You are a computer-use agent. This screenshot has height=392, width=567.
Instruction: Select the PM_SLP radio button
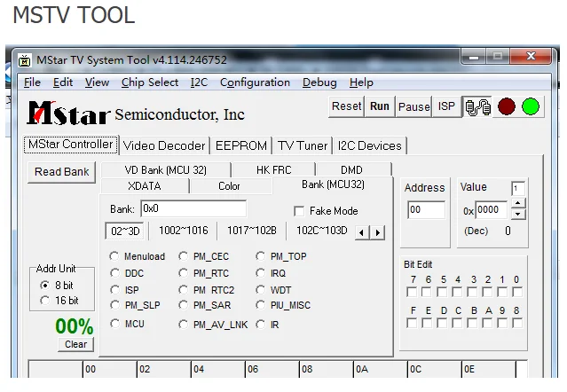[x=114, y=305]
